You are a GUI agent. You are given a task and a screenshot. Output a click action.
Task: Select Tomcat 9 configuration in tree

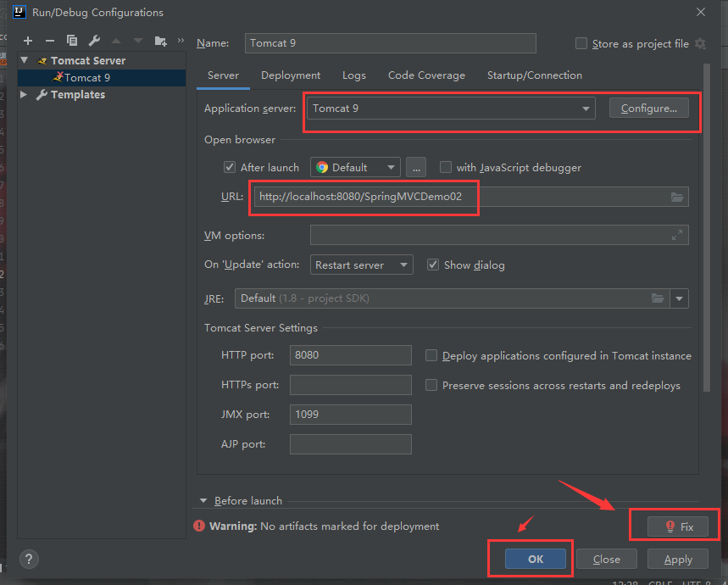point(102,77)
